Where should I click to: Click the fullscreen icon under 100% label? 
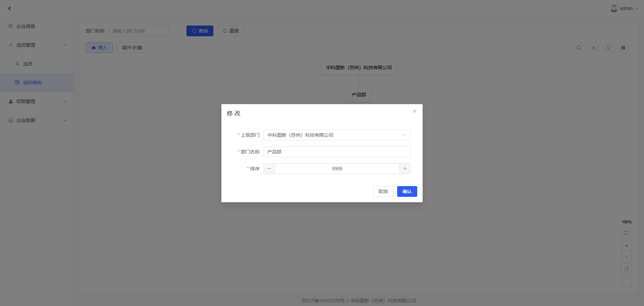coord(626,233)
